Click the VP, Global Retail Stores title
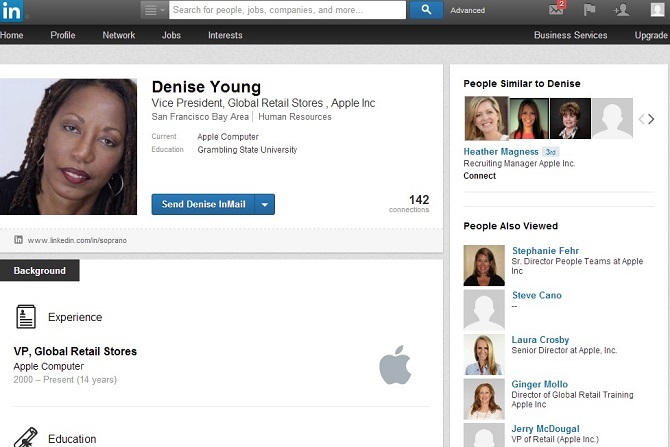 (75, 351)
